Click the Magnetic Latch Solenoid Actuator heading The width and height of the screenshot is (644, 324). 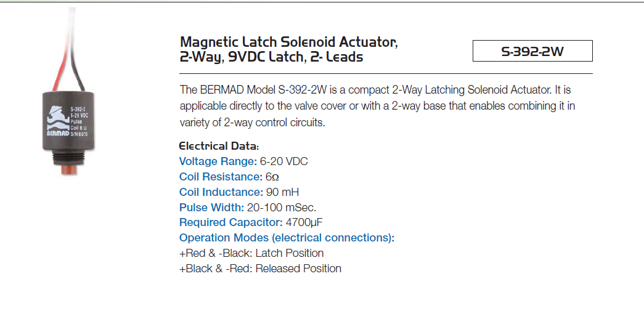[x=289, y=49]
